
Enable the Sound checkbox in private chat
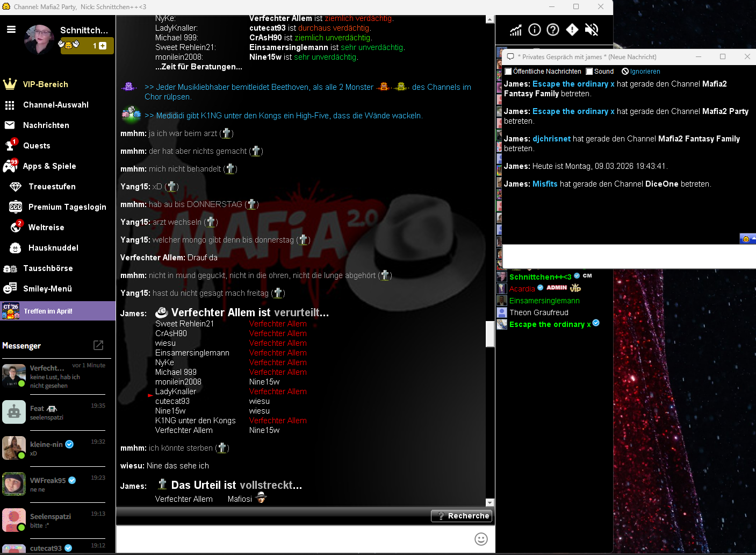pos(589,72)
